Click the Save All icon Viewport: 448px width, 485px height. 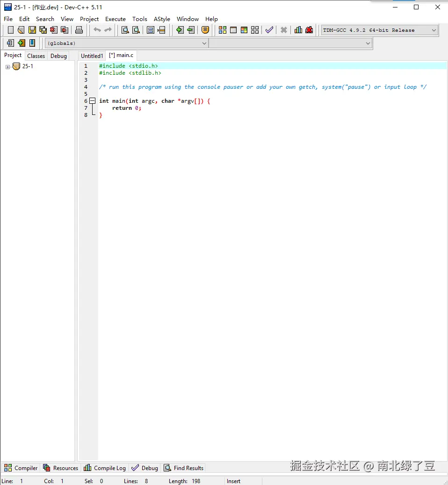pyautogui.click(x=43, y=30)
